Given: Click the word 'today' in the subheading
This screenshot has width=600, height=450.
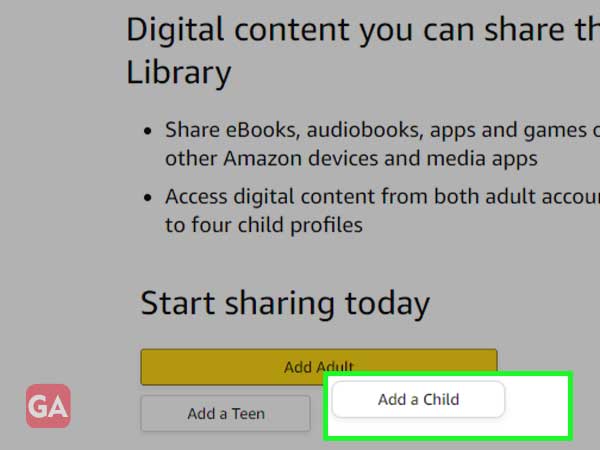Looking at the screenshot, I should coord(387,304).
